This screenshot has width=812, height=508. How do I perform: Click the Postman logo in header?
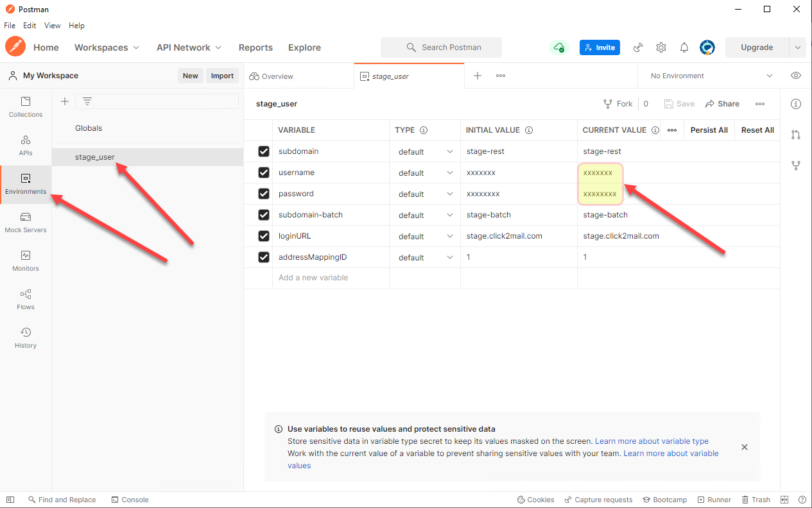(x=15, y=47)
